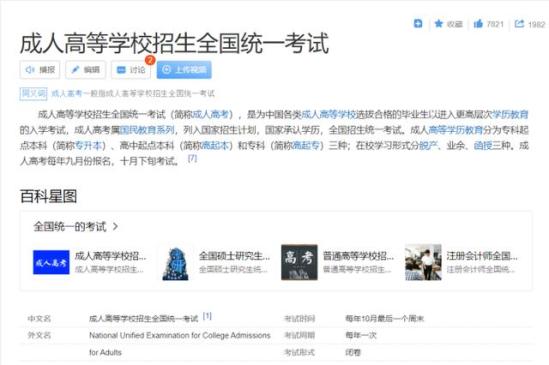The width and height of the screenshot is (549, 365).
Task: Open the 普通高等学校招... card title
Action: point(358,256)
